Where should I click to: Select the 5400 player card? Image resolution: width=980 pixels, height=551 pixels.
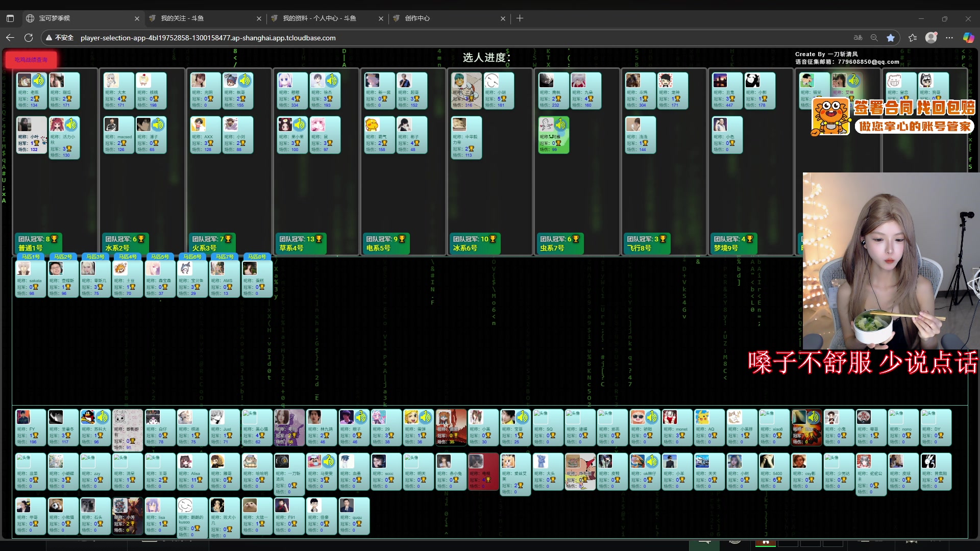tap(774, 471)
